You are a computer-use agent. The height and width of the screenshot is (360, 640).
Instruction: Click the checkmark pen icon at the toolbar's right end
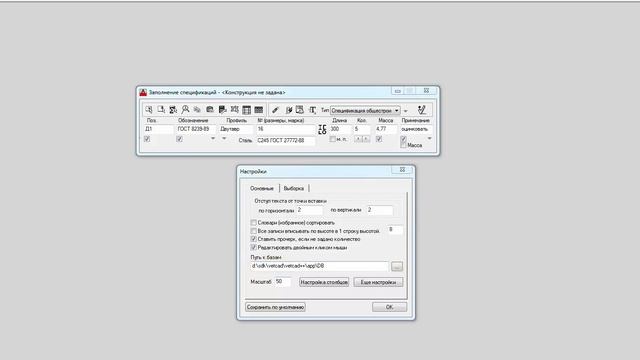click(x=422, y=109)
